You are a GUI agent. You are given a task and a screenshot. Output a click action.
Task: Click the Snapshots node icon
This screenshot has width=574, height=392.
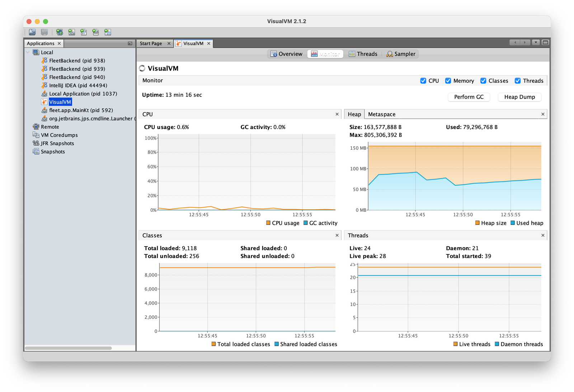coord(36,151)
